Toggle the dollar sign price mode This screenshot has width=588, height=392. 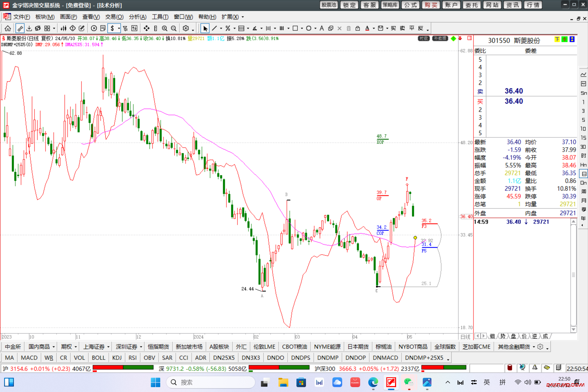pos(112,28)
